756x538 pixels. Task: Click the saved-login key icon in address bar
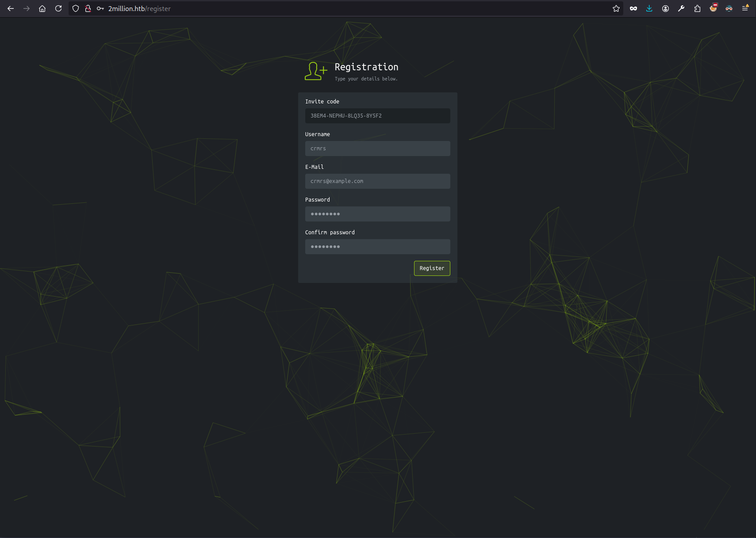point(100,8)
